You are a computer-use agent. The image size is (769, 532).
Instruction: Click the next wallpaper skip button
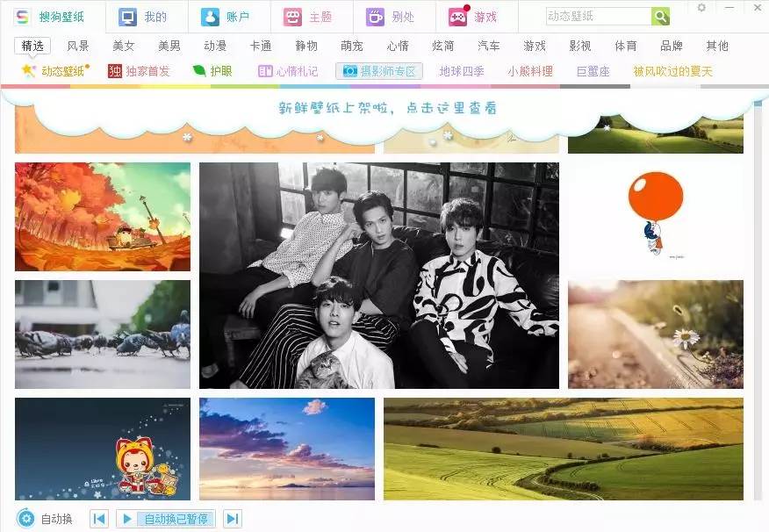click(x=233, y=519)
